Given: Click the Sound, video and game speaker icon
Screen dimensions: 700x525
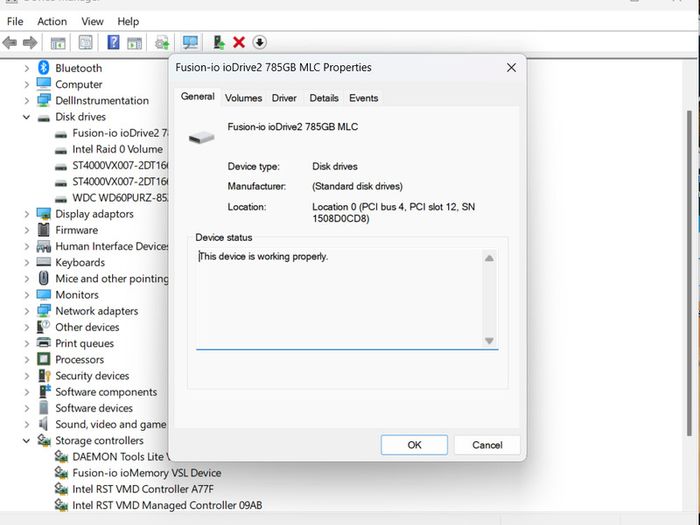Looking at the screenshot, I should point(43,424).
